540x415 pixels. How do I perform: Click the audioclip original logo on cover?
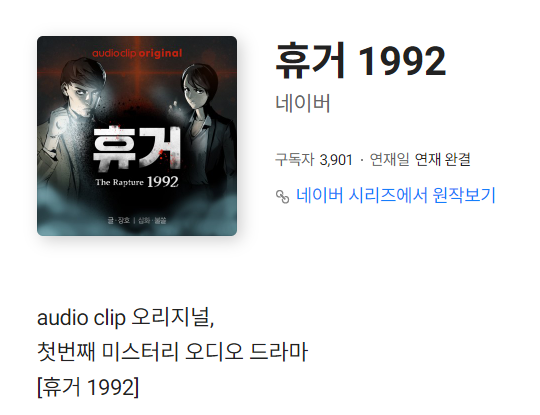tap(137, 53)
